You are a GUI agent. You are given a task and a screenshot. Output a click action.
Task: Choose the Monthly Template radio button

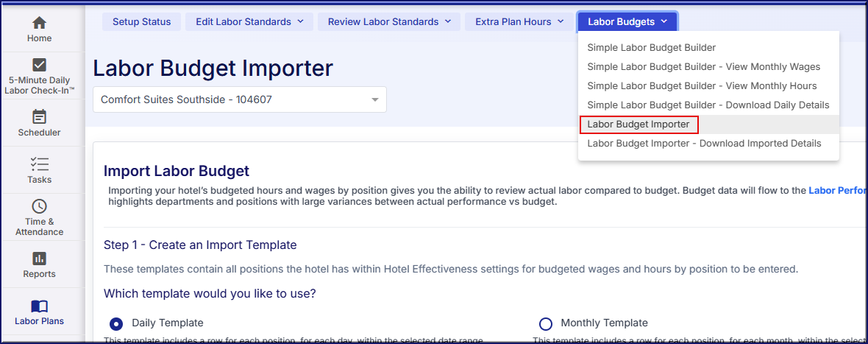[x=546, y=323]
